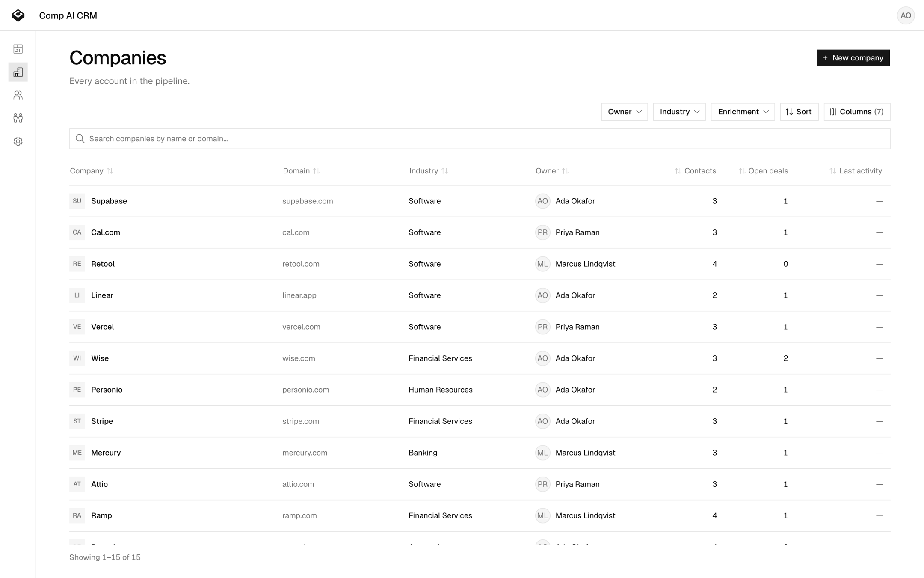Open the Owner filter dropdown
This screenshot has width=924, height=578.
click(625, 112)
